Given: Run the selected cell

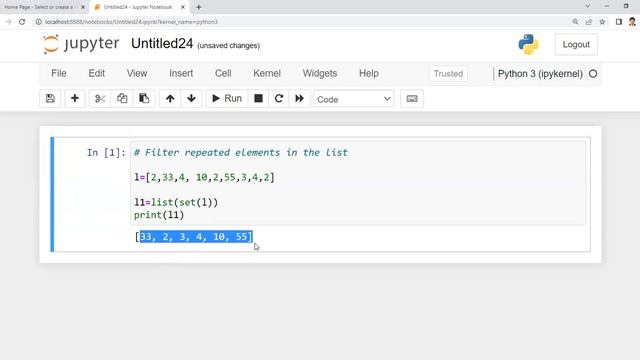Looking at the screenshot, I should (x=227, y=98).
